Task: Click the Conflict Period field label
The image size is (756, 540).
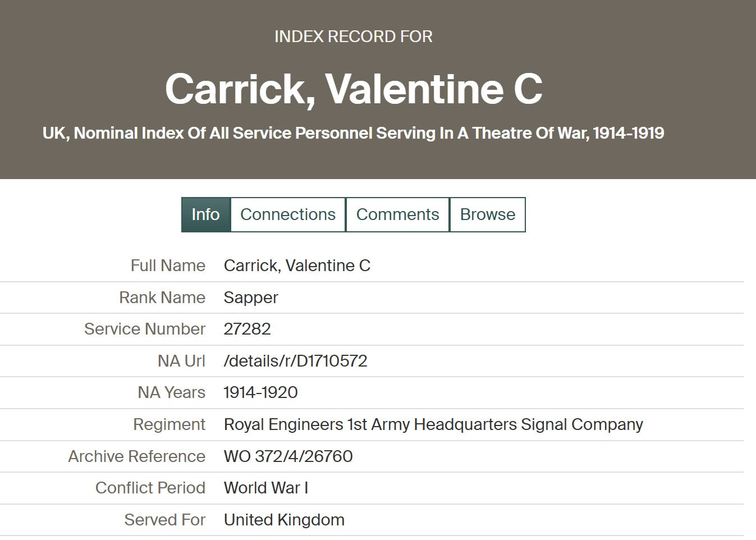Action: point(150,488)
